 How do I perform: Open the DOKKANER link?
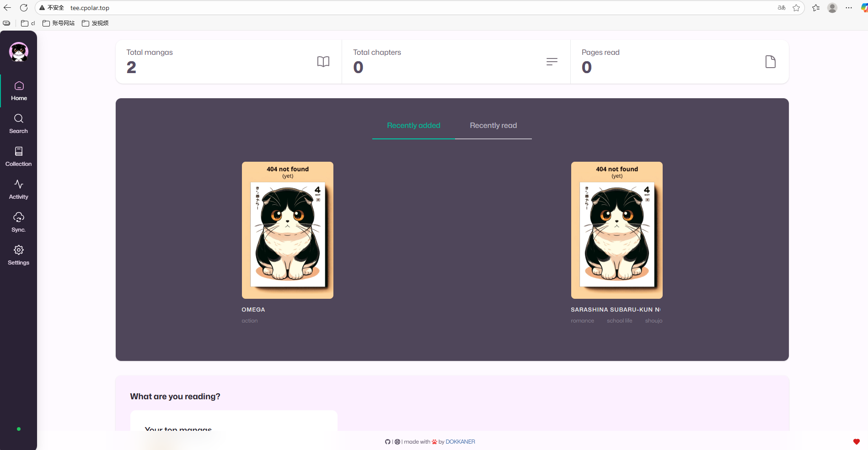pos(460,442)
